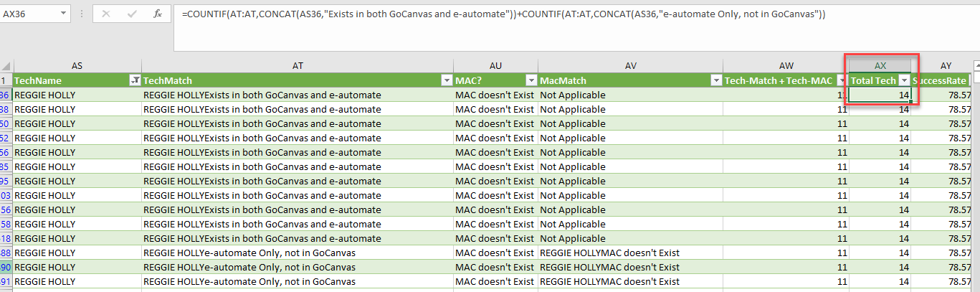This screenshot has width=980, height=292.
Task: Open the Tech-Match + Tech-MAC filter dropdown
Action: tap(842, 80)
